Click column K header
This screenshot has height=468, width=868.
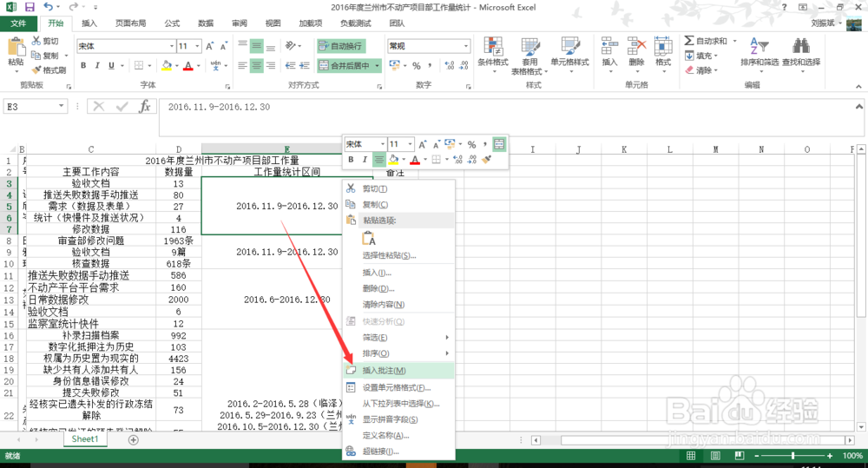[x=624, y=149]
